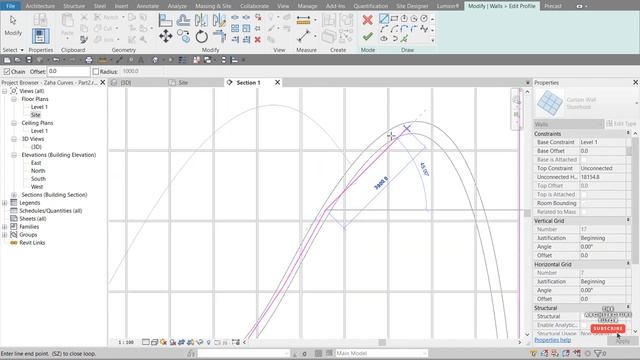Viewport: 640px width, 360px height.
Task: Click the Properties panel vertical scrollbar
Action: coord(635,201)
